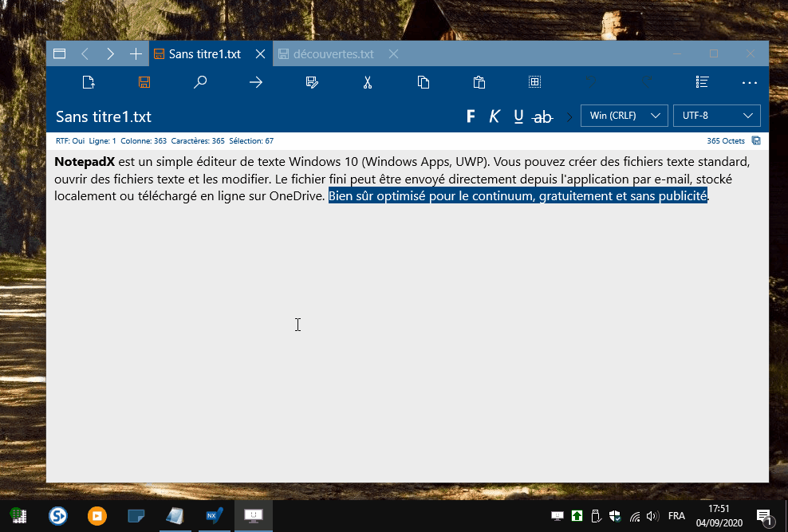Click Sélection: 67 status entry

(251, 141)
